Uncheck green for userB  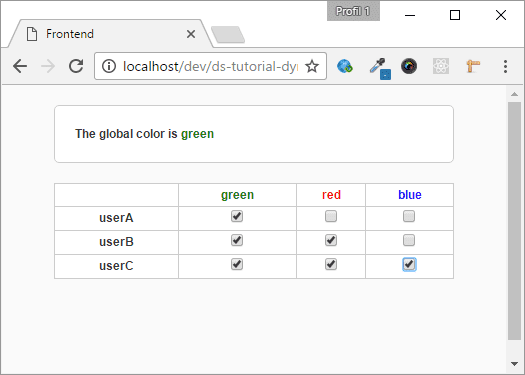[x=237, y=240]
